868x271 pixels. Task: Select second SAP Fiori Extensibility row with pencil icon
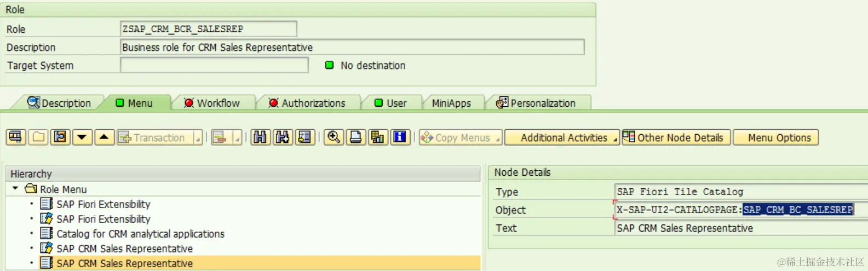[243, 219]
